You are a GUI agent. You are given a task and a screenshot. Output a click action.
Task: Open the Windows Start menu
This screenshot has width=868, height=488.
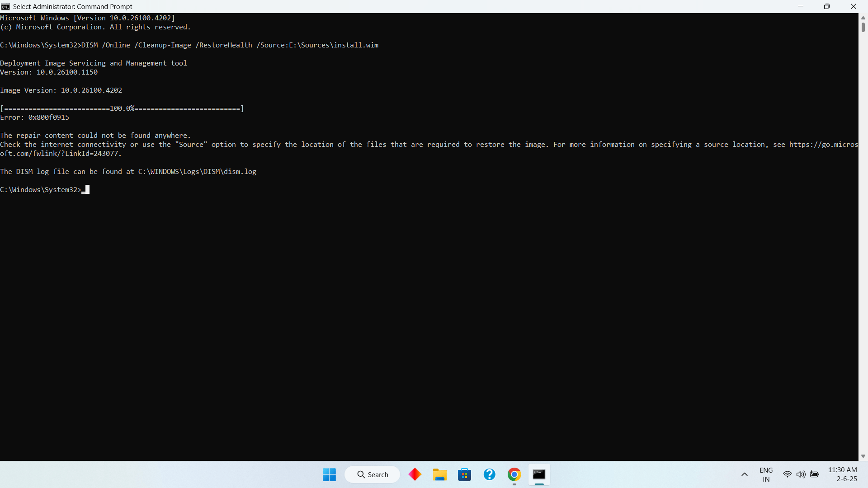tap(329, 474)
